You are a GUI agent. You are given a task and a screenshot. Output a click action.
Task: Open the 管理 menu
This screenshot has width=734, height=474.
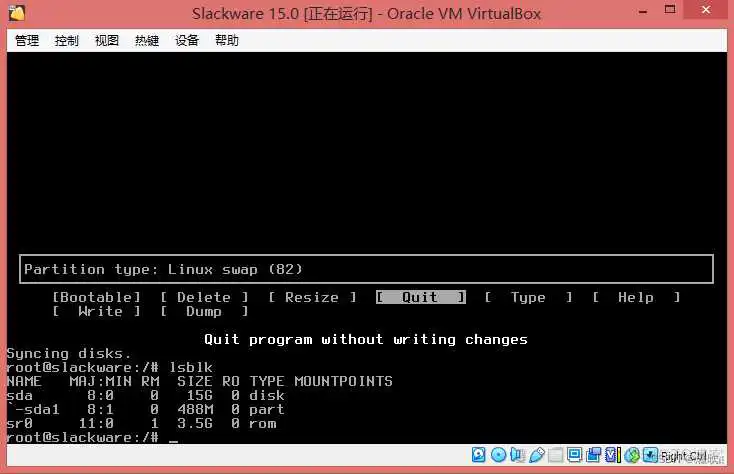[x=27, y=41]
